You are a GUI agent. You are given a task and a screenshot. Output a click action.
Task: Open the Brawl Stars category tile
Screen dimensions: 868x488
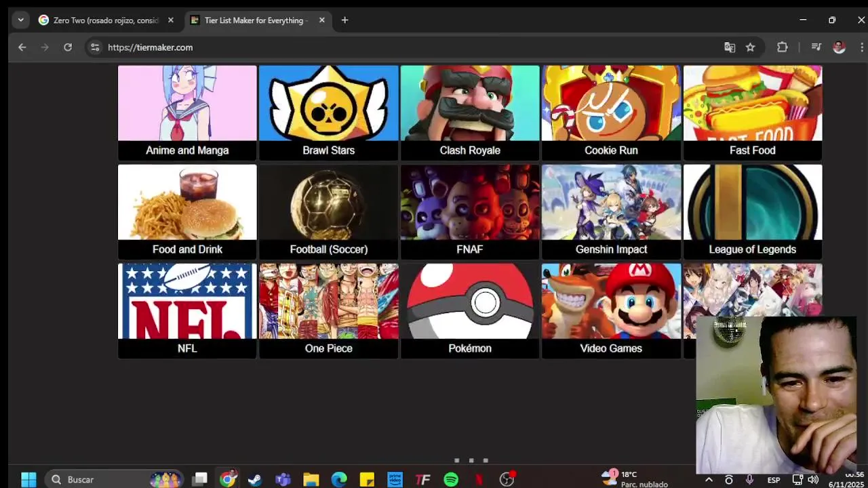click(x=328, y=113)
